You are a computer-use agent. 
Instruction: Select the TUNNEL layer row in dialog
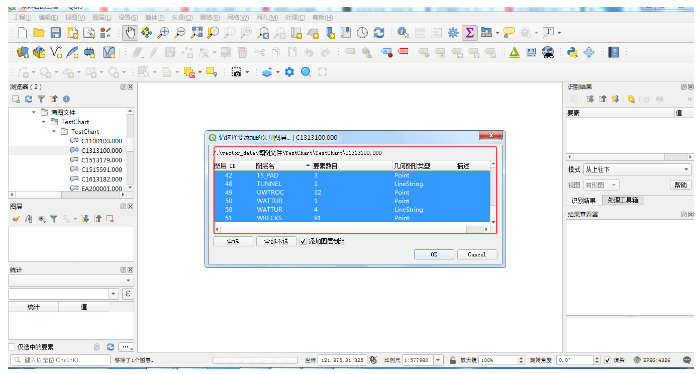[352, 184]
